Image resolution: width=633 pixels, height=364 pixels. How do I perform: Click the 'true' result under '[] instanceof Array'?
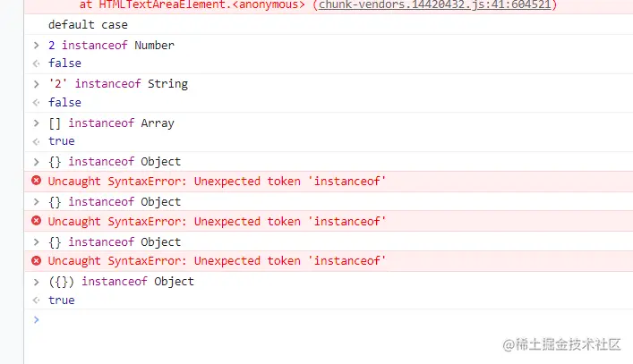click(x=62, y=141)
